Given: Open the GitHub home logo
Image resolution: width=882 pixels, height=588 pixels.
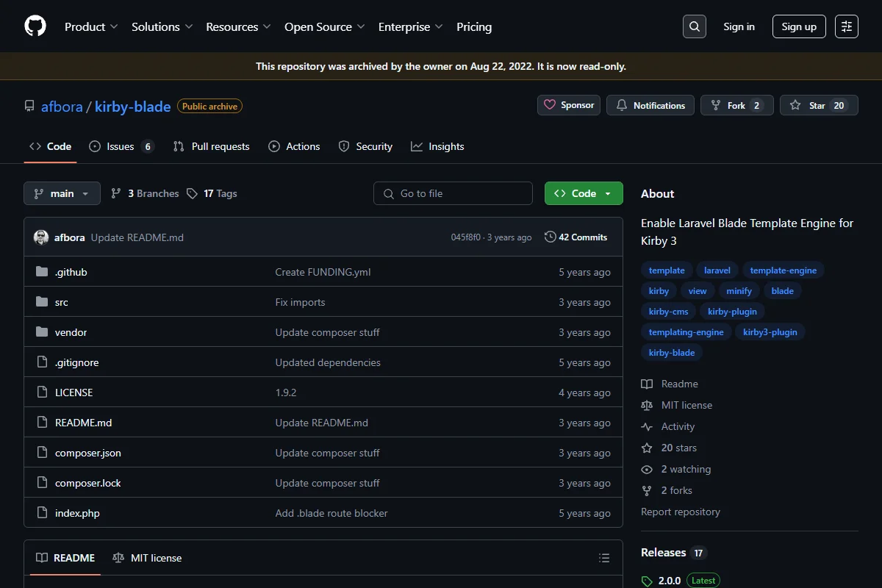Looking at the screenshot, I should point(35,26).
